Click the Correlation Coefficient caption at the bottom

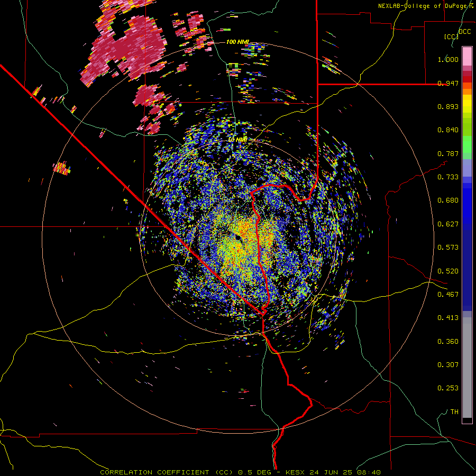240,472
